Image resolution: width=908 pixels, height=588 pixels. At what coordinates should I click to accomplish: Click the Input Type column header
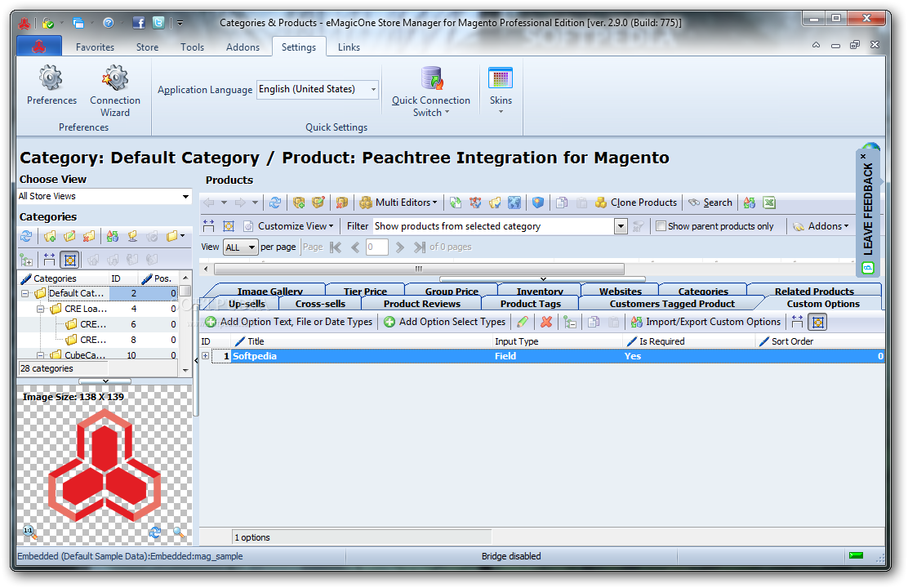click(557, 342)
